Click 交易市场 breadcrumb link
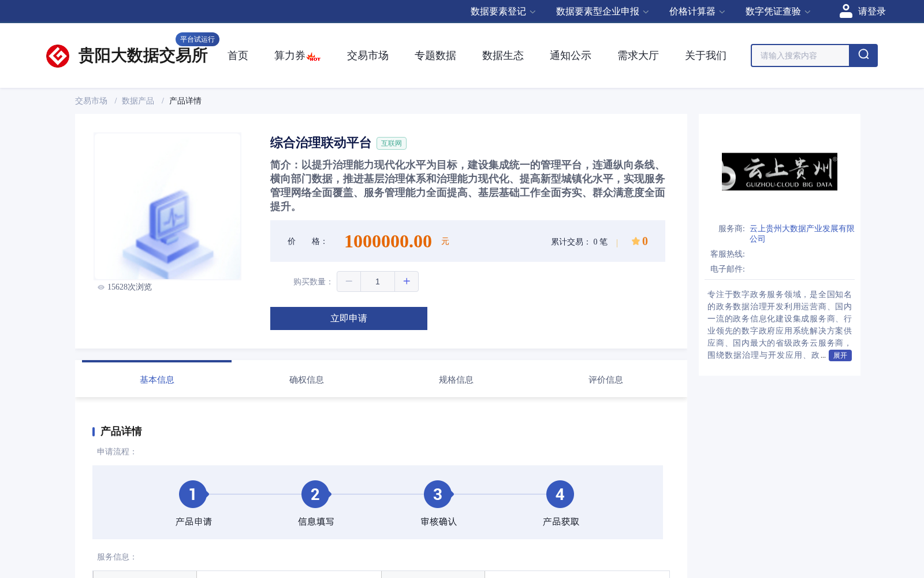 pyautogui.click(x=91, y=101)
